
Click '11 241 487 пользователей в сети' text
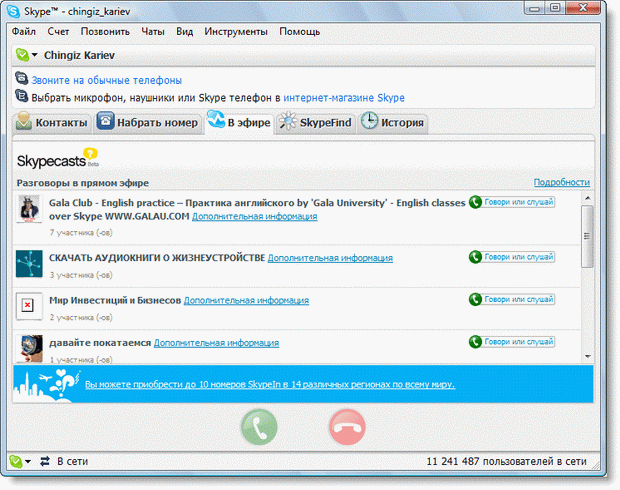(507, 461)
